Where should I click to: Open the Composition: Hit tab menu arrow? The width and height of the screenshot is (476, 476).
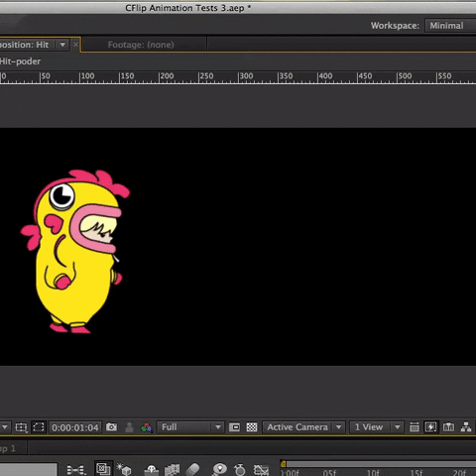(62, 45)
